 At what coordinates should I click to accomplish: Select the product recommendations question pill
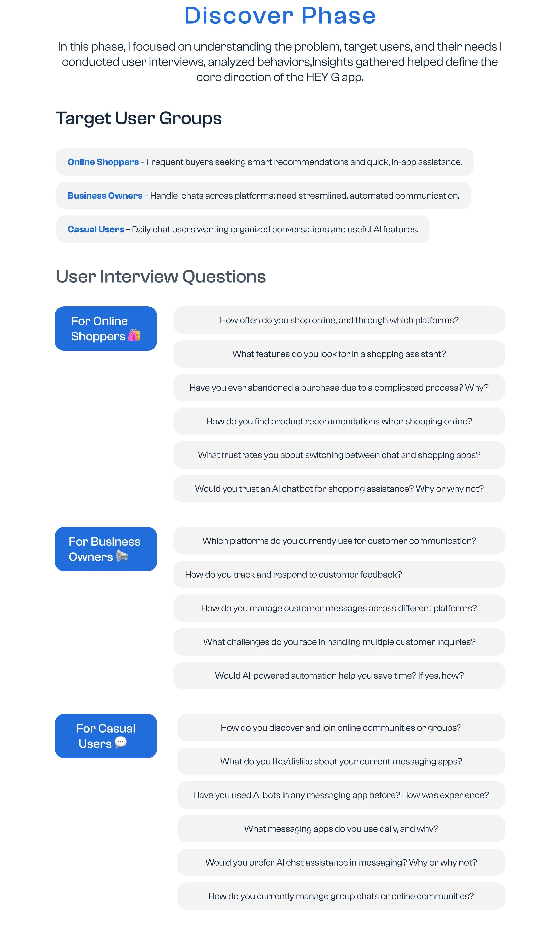pos(339,421)
